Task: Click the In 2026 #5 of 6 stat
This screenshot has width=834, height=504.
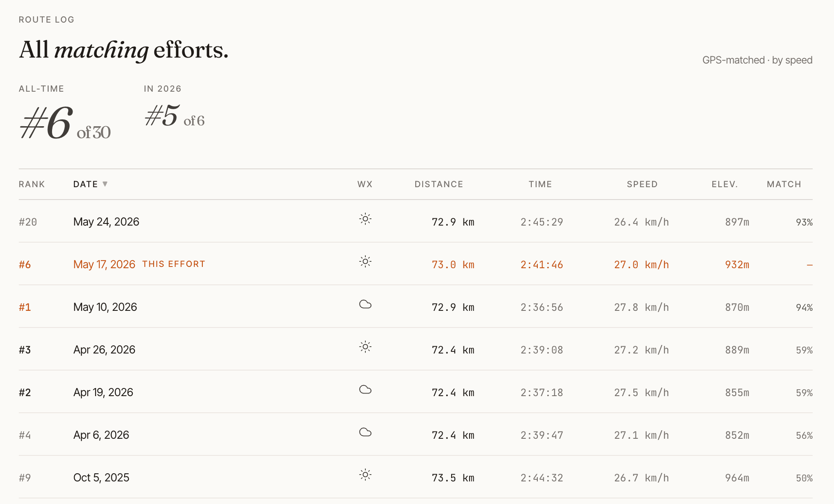Action: 175,116
